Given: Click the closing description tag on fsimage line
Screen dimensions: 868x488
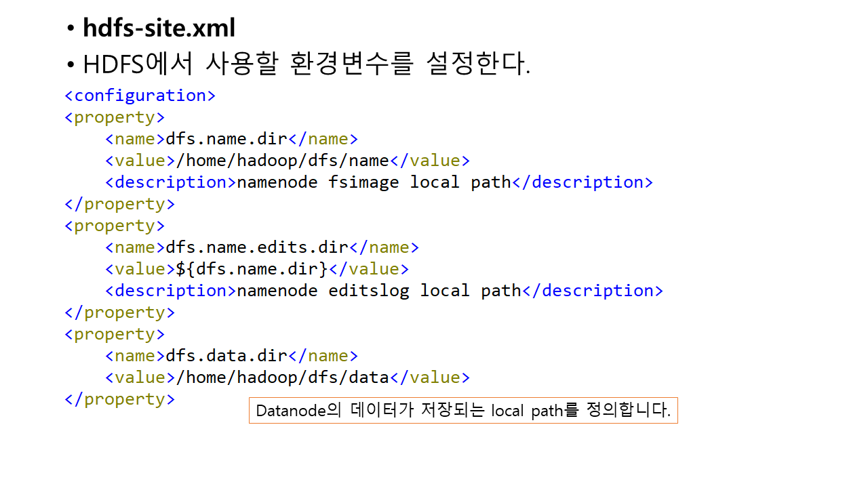Looking at the screenshot, I should click(582, 182).
